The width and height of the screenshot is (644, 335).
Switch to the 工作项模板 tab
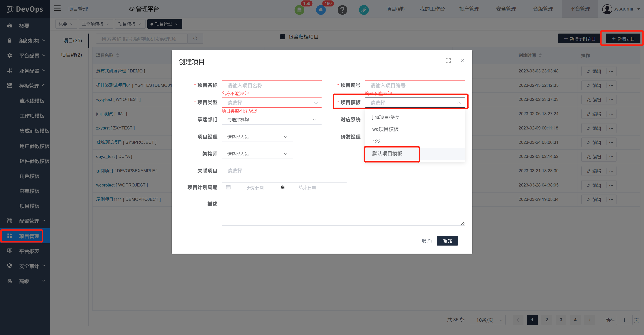(x=93, y=24)
